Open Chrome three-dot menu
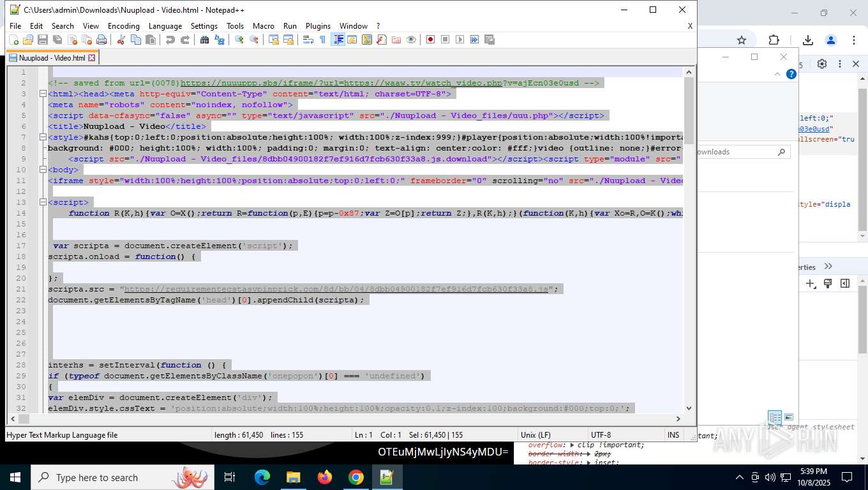This screenshot has height=490, width=868. click(854, 40)
